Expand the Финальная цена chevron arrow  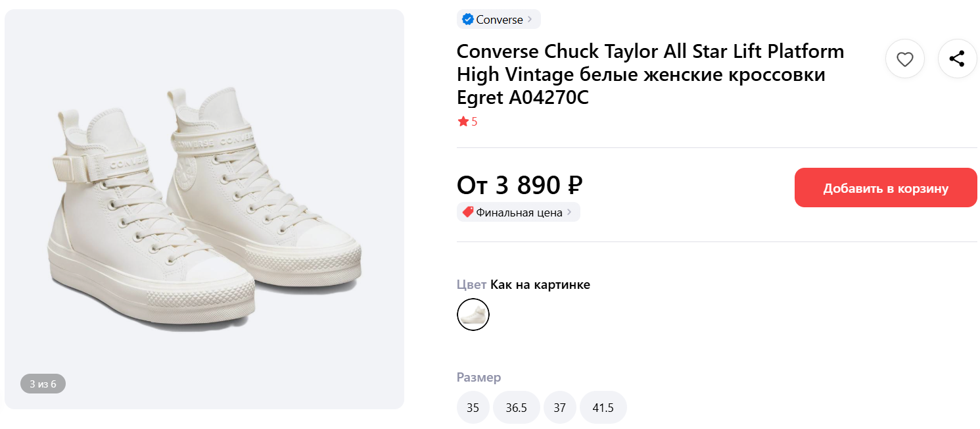click(x=570, y=213)
